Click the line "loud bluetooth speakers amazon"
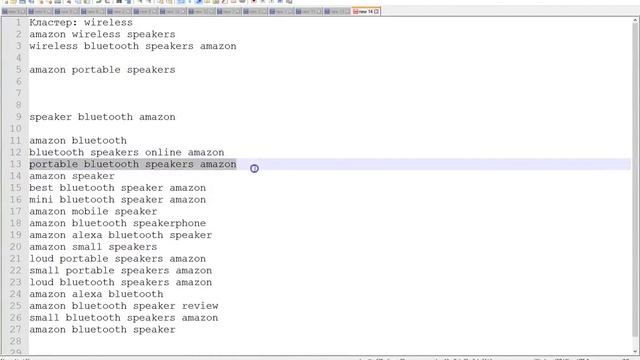The height and width of the screenshot is (360, 640). [x=120, y=283]
